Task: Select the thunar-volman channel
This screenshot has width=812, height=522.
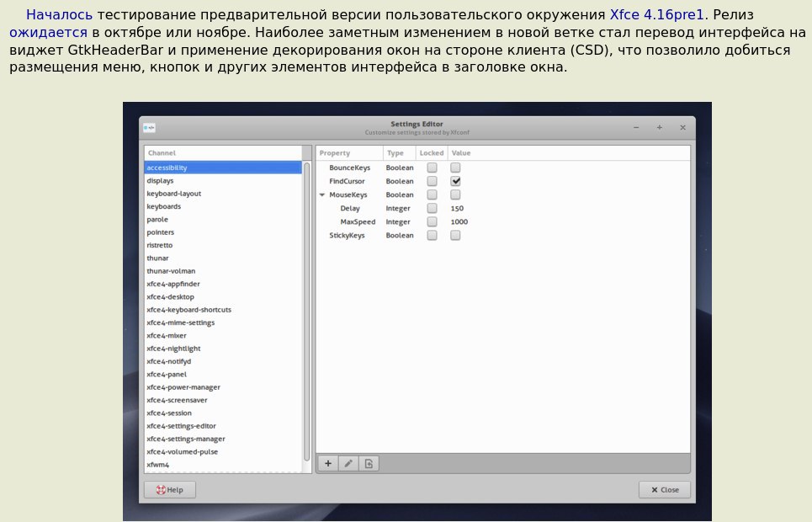Action: click(223, 270)
